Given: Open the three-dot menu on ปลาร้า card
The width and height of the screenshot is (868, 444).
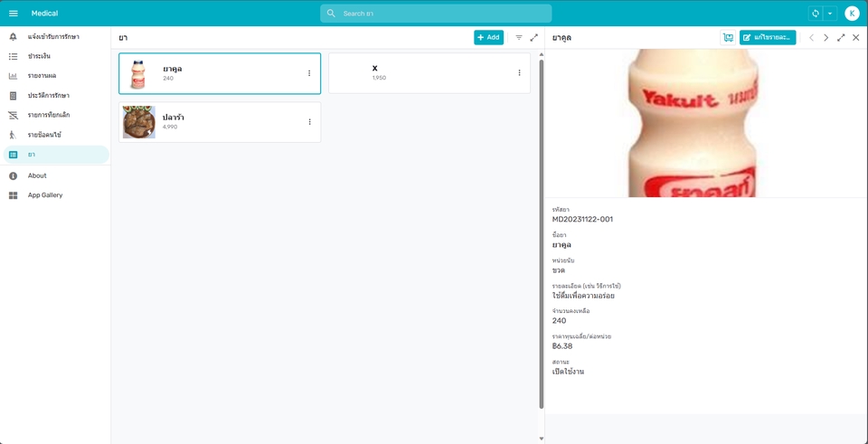Looking at the screenshot, I should [309, 122].
